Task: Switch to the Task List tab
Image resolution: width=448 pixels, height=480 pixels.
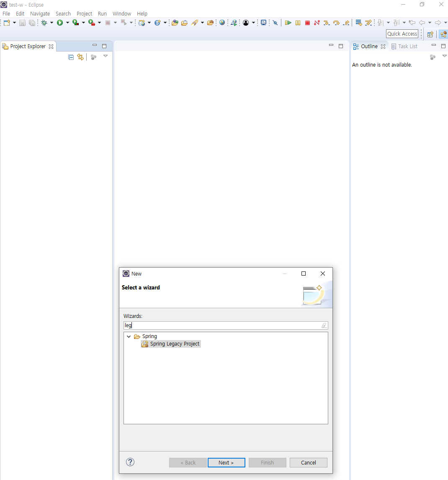Action: click(x=404, y=46)
